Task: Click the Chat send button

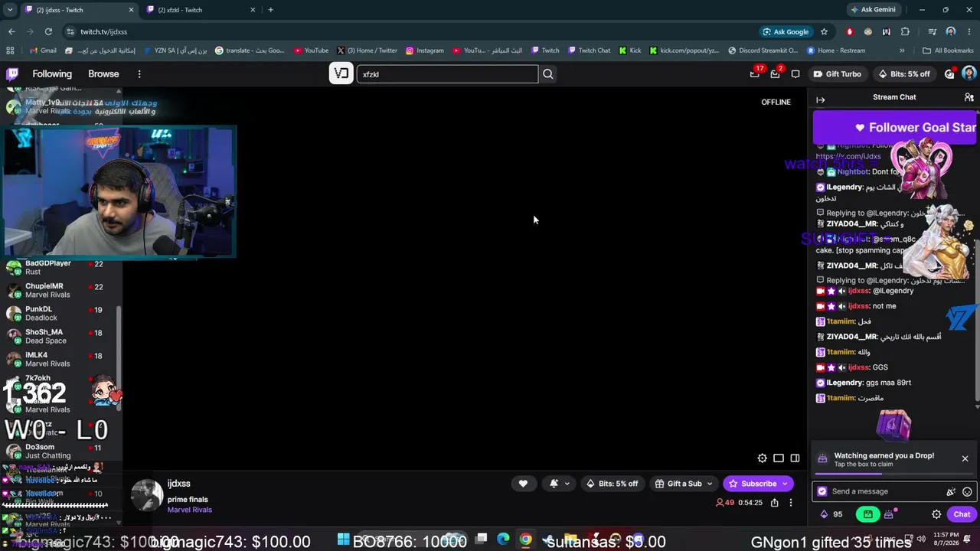Action: click(x=962, y=514)
